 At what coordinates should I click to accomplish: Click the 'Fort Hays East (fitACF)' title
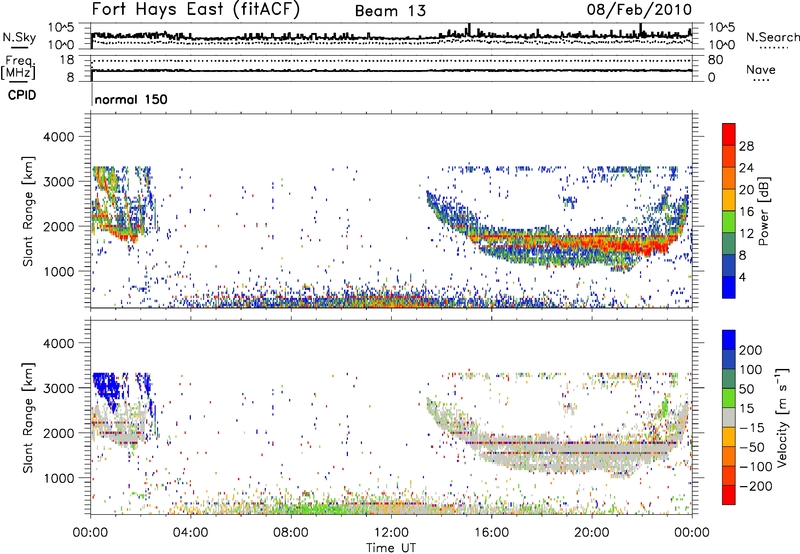(x=196, y=9)
